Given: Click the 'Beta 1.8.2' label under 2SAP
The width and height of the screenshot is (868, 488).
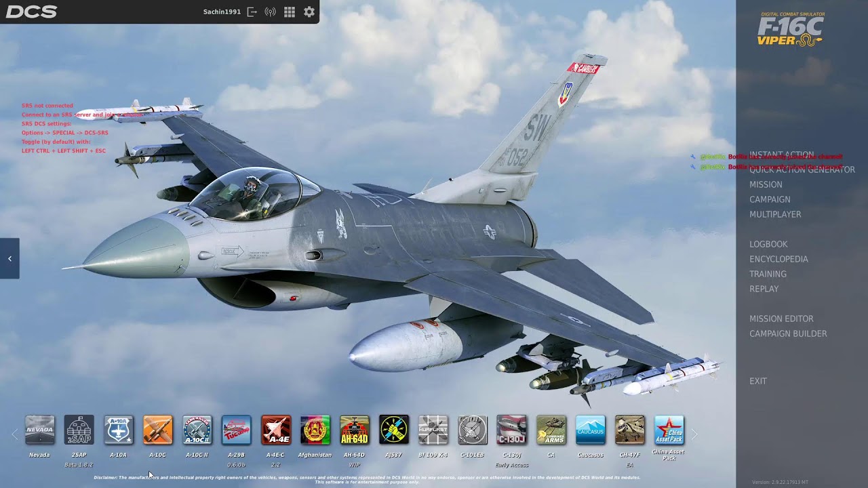Looking at the screenshot, I should [79, 465].
